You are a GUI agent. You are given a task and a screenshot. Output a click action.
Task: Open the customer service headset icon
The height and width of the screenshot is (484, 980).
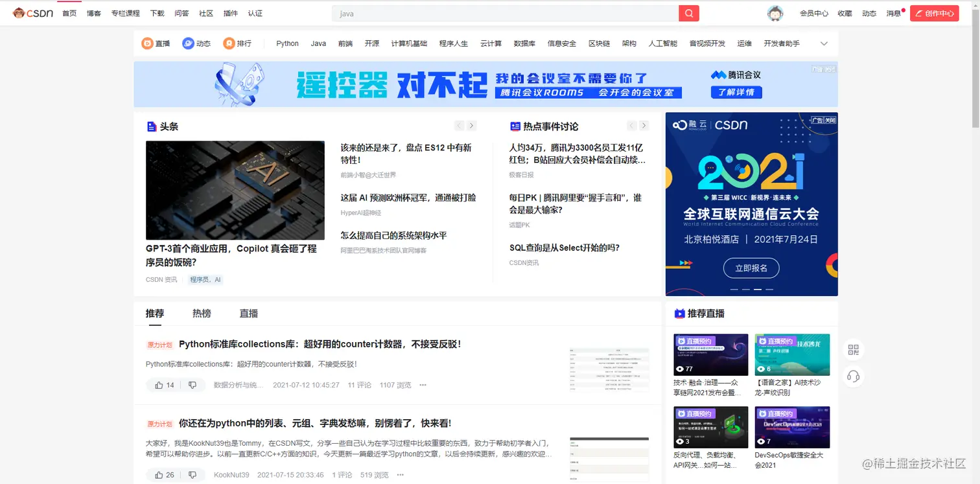[853, 376]
